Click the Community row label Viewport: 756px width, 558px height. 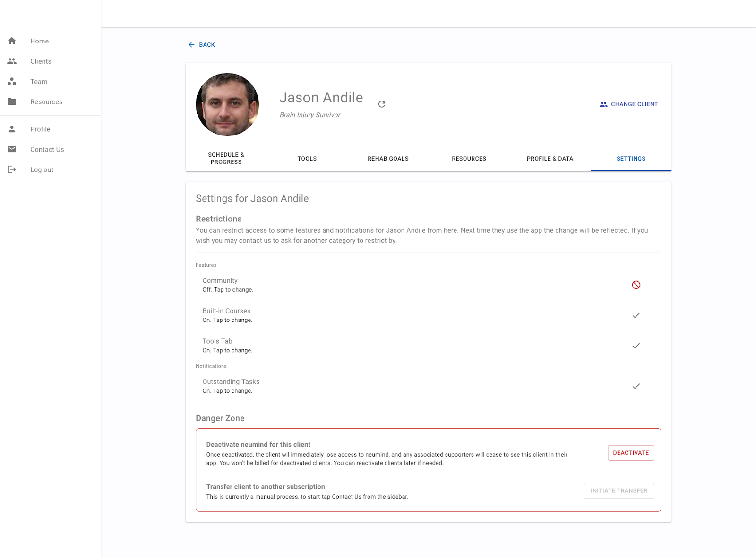tap(220, 280)
